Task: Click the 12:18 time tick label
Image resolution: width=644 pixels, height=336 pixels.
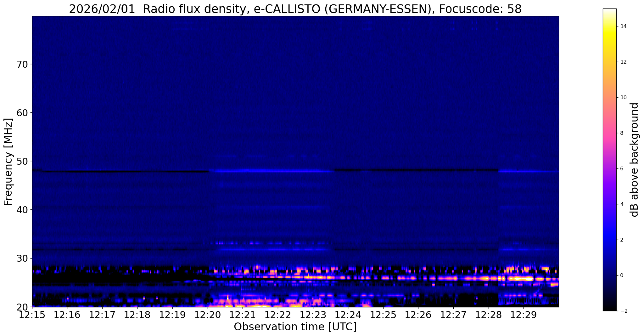Action: (137, 315)
